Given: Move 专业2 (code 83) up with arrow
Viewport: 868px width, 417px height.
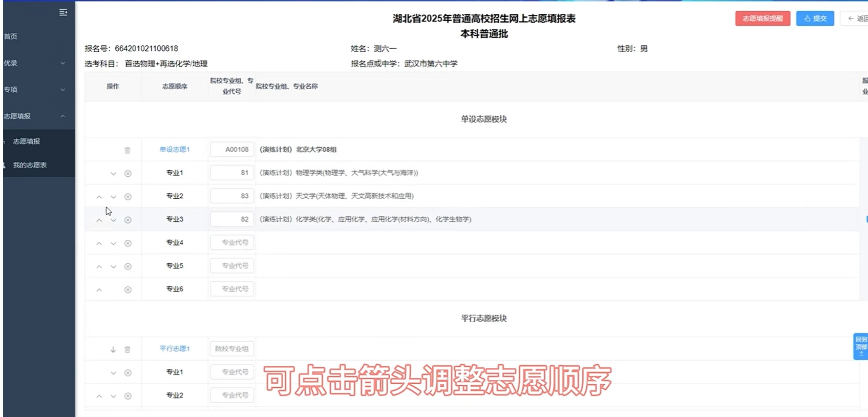Looking at the screenshot, I should click(99, 197).
